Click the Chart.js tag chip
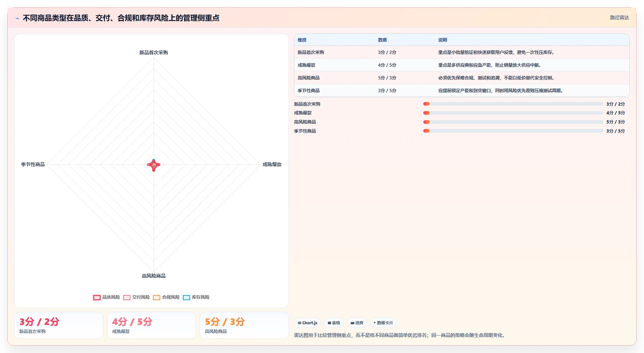The width and height of the screenshot is (644, 353). (x=307, y=323)
